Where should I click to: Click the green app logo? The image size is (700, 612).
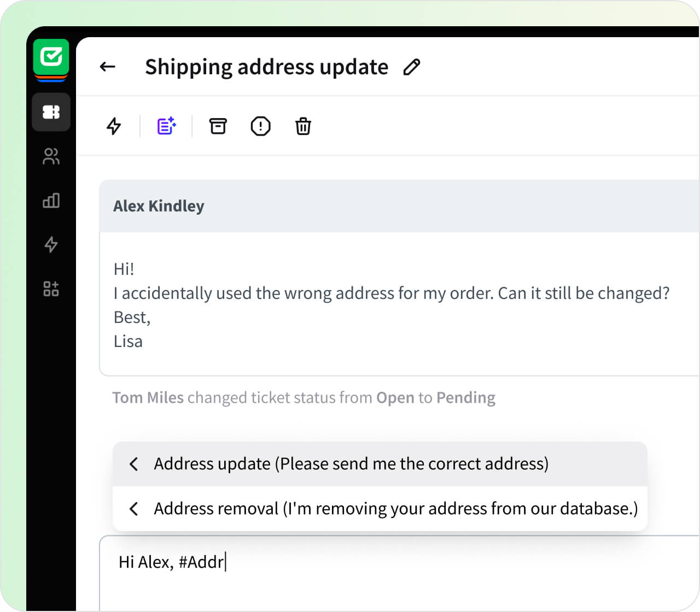click(x=51, y=58)
